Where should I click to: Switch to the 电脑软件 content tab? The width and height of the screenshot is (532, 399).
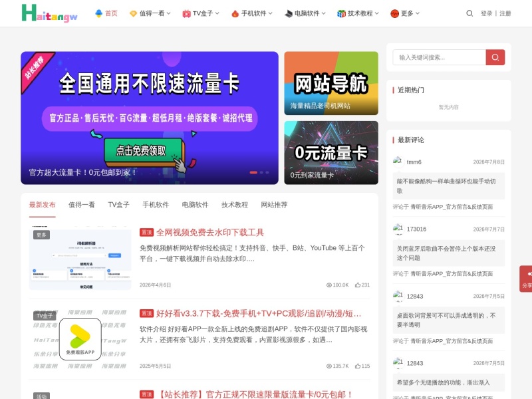[195, 205]
